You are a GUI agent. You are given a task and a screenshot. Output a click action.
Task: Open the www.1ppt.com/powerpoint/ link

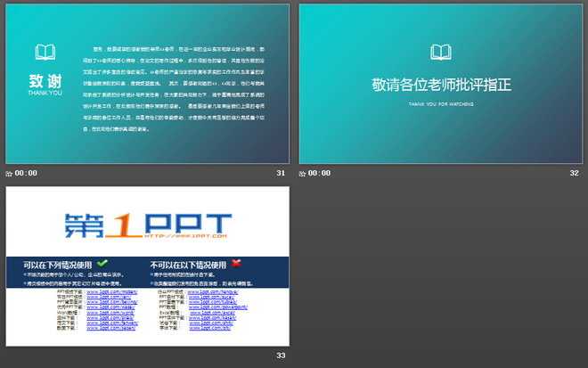218,307
